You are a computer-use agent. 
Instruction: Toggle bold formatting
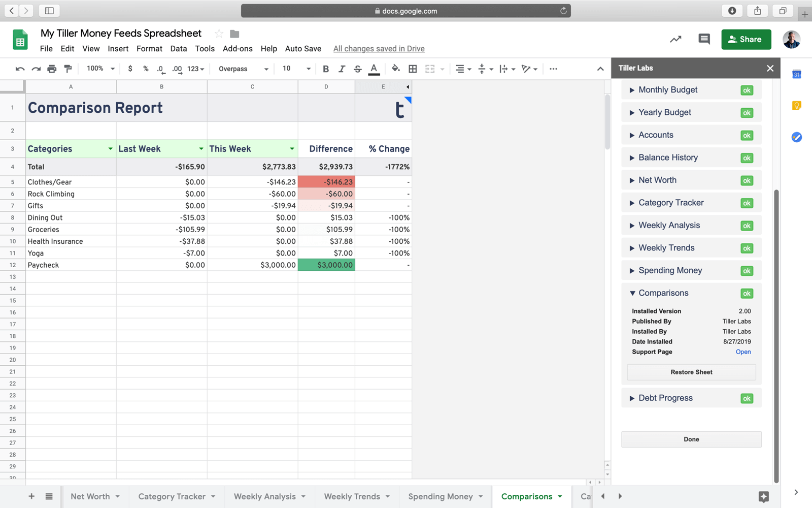click(326, 69)
